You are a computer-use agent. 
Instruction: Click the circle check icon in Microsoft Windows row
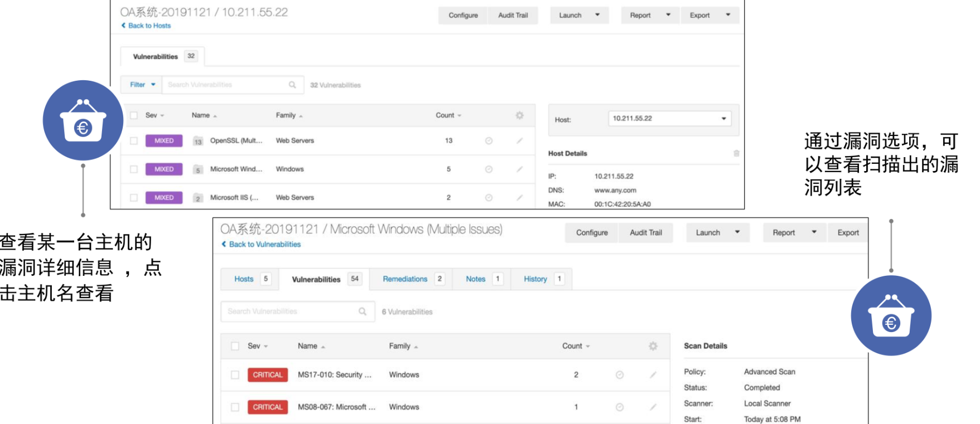point(489,169)
